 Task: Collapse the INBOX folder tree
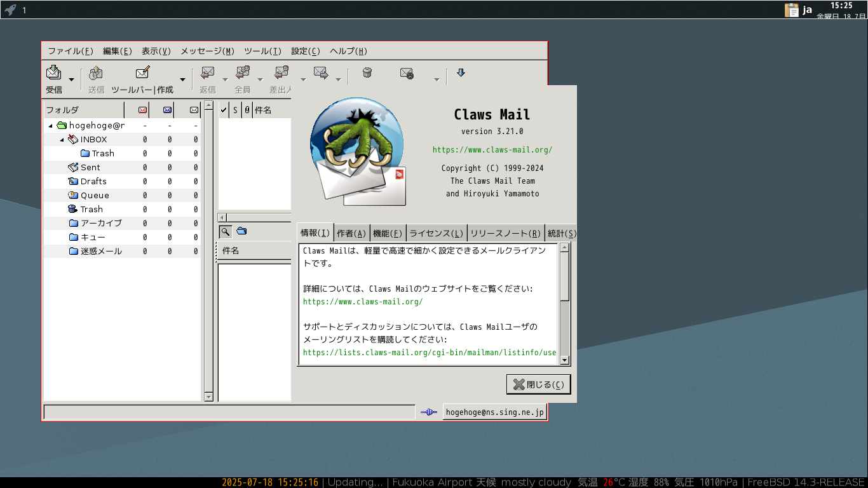[62, 140]
